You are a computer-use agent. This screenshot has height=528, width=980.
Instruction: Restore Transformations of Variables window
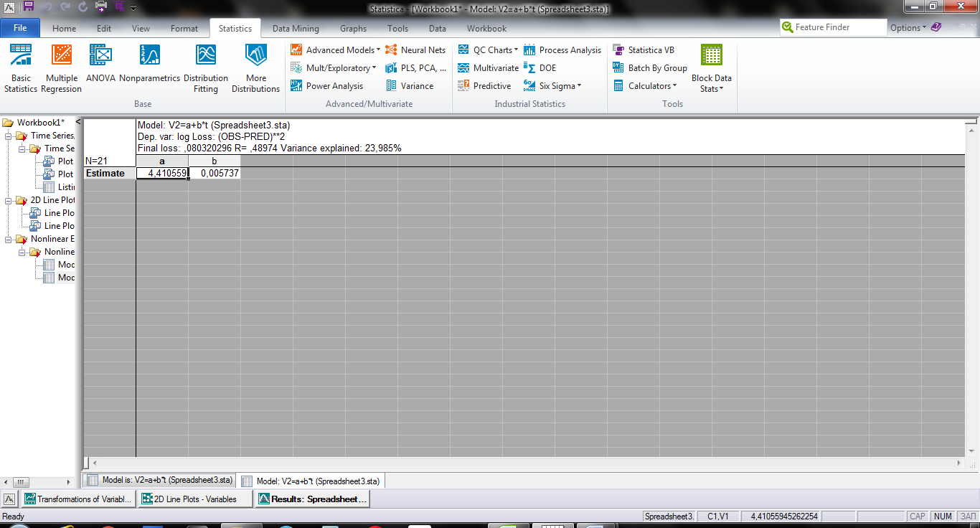tap(78, 499)
